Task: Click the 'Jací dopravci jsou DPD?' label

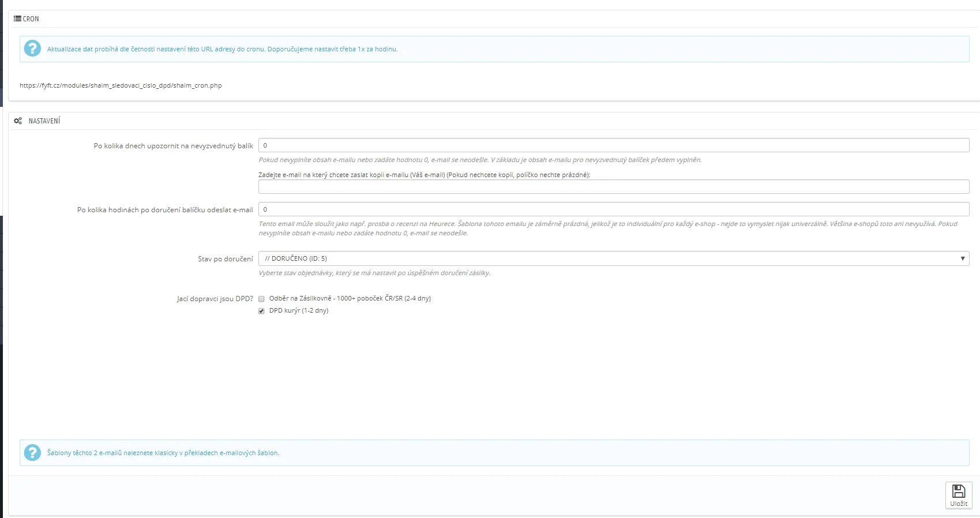Action: (215, 299)
